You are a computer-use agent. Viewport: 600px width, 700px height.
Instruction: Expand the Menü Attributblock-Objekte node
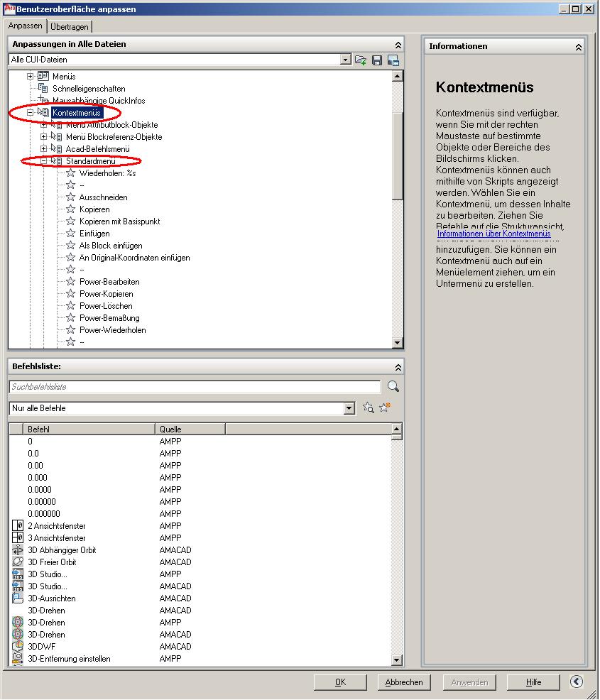(x=44, y=124)
